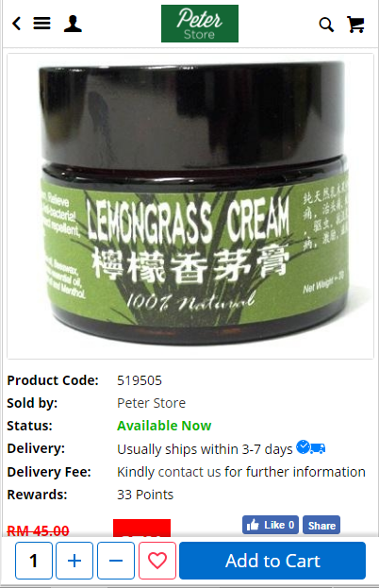379x588 pixels.
Task: Click the Peter Store logo
Action: 200,24
